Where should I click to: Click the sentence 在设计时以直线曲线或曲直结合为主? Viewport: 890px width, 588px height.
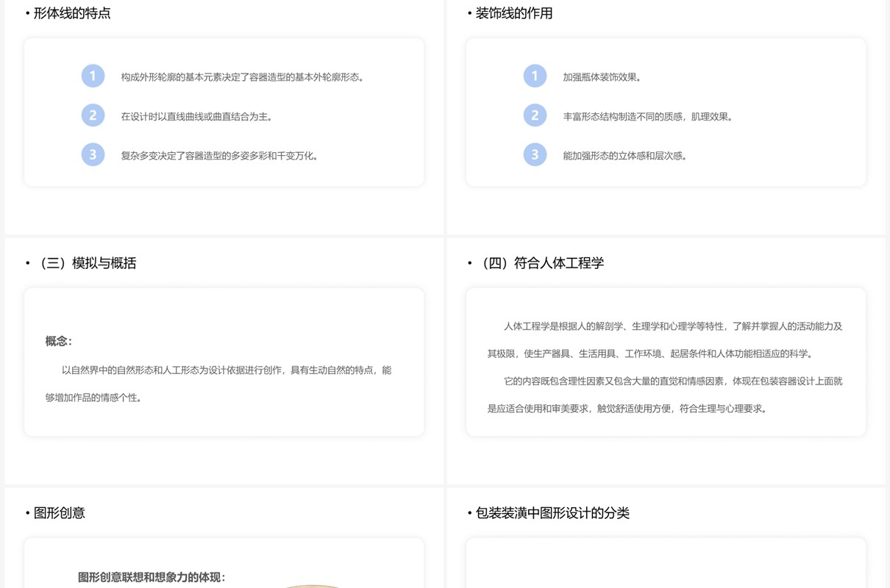pos(199,116)
